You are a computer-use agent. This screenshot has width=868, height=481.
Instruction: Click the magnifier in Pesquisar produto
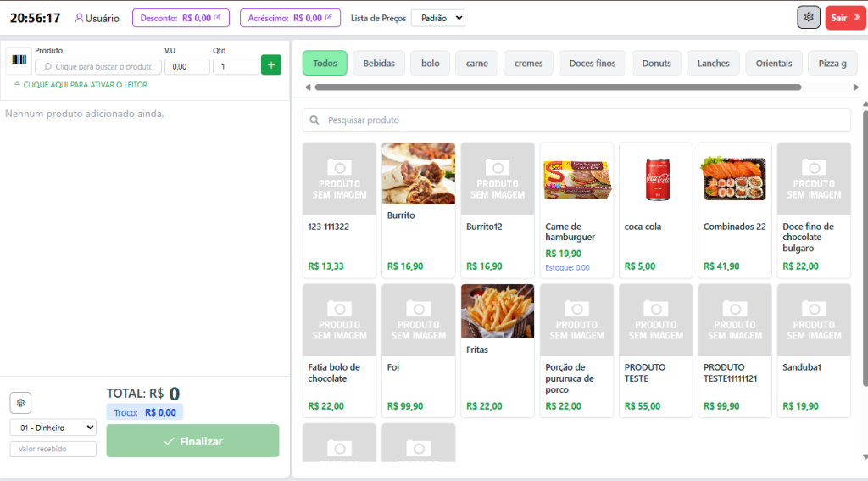pyautogui.click(x=314, y=120)
